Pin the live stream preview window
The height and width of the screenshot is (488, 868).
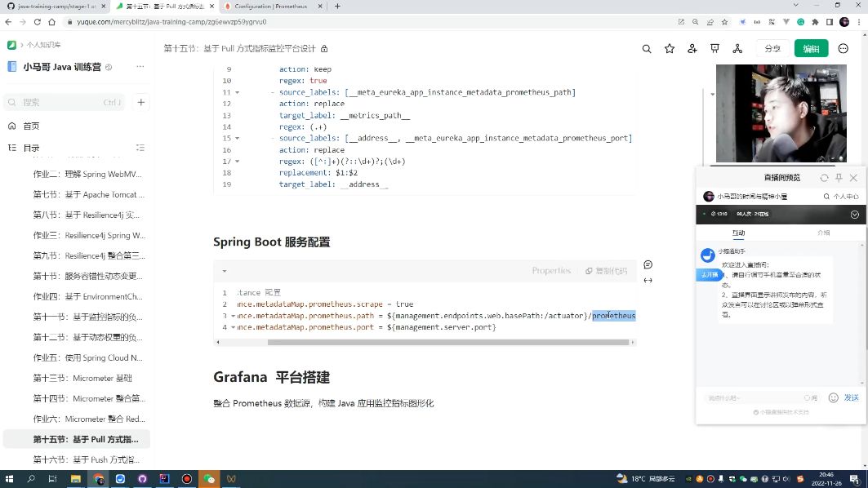point(838,177)
